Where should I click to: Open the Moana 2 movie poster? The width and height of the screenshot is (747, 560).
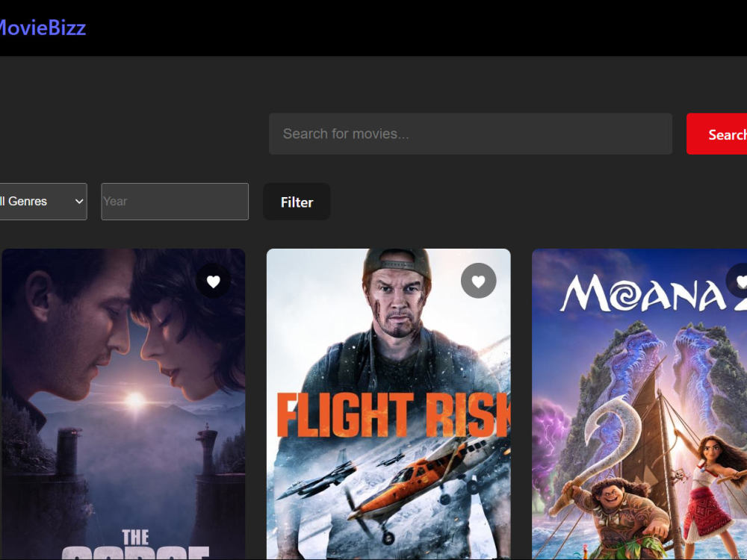coord(639,404)
